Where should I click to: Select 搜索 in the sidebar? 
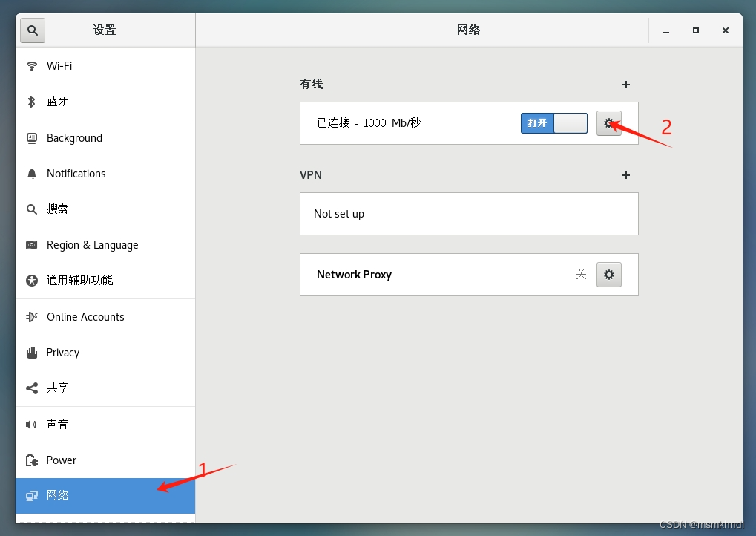[x=105, y=209]
